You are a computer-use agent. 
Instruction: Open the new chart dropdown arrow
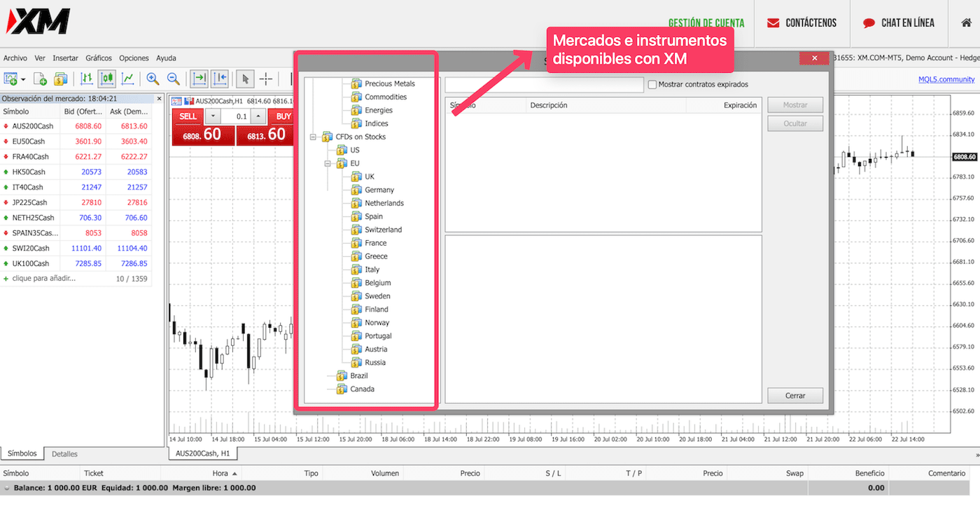click(23, 79)
